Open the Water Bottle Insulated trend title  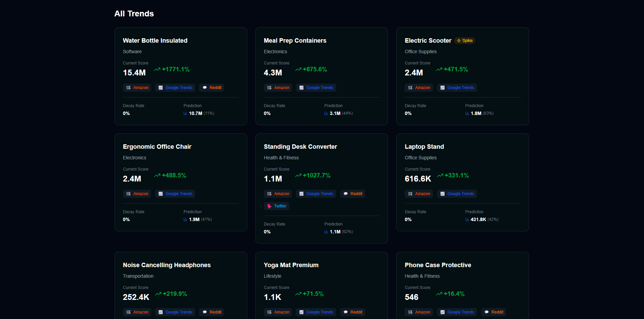pyautogui.click(x=155, y=41)
